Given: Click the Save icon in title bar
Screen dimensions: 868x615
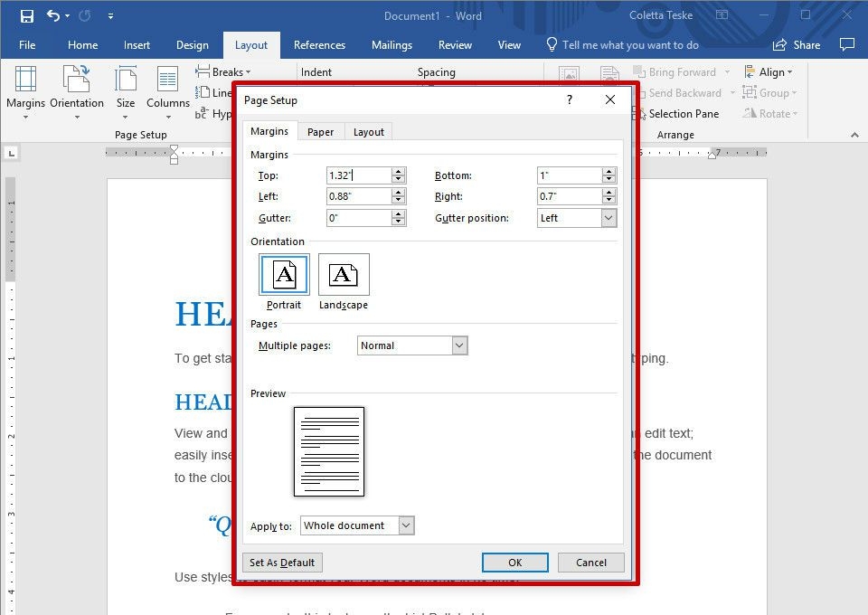Looking at the screenshot, I should pyautogui.click(x=26, y=16).
